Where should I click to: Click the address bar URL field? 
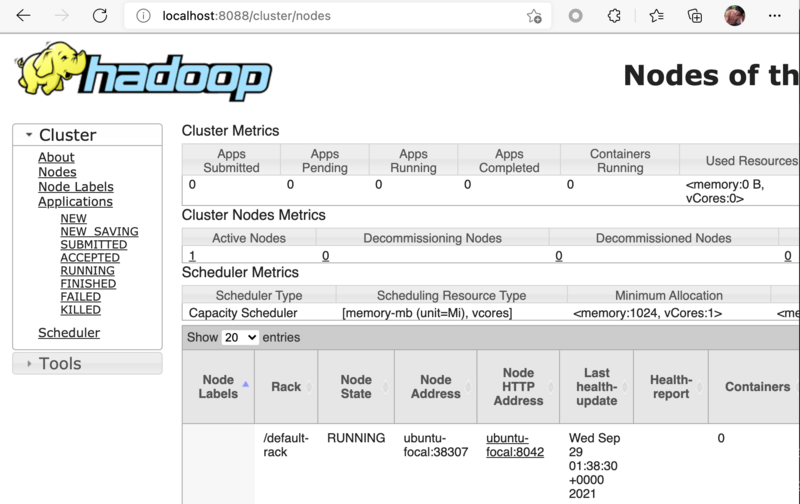[x=330, y=16]
